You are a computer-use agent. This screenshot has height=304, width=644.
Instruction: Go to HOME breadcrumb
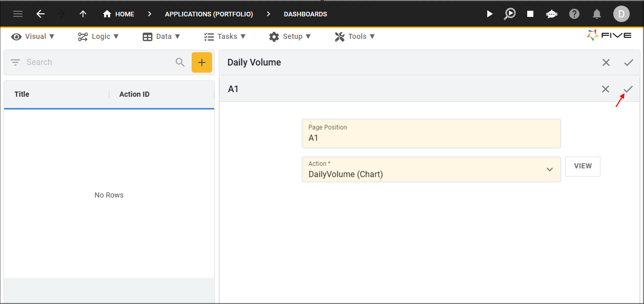pos(118,14)
